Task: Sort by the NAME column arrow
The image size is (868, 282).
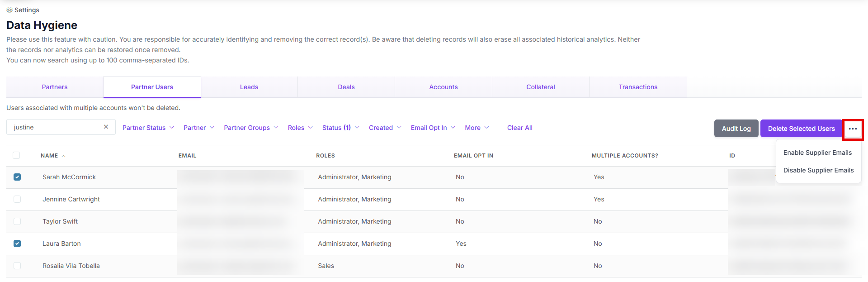Action: [64, 156]
